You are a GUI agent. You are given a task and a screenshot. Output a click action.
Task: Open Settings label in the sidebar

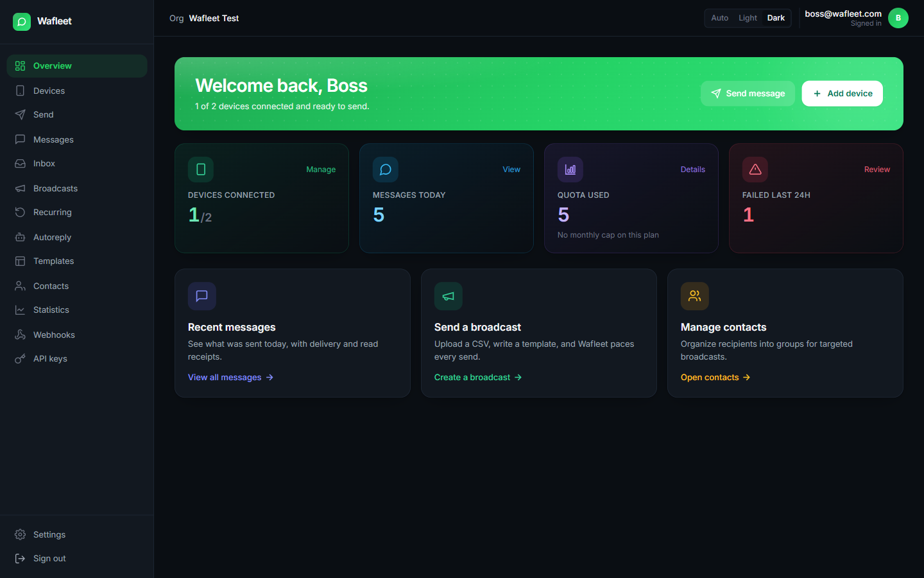pos(49,535)
